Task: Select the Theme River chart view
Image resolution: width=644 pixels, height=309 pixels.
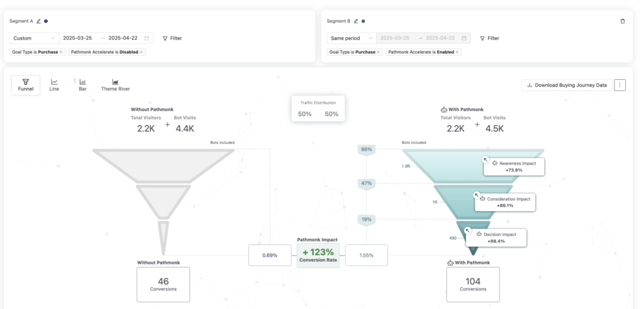Action: pyautogui.click(x=115, y=85)
